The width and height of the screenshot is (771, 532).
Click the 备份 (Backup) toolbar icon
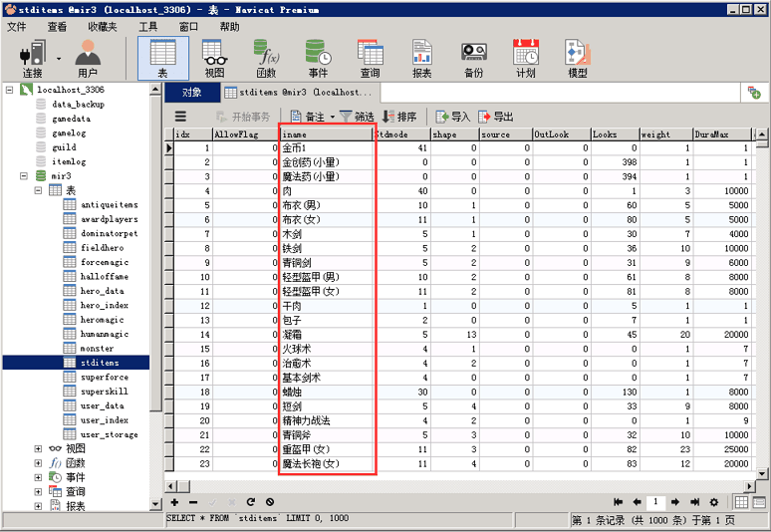tap(473, 58)
